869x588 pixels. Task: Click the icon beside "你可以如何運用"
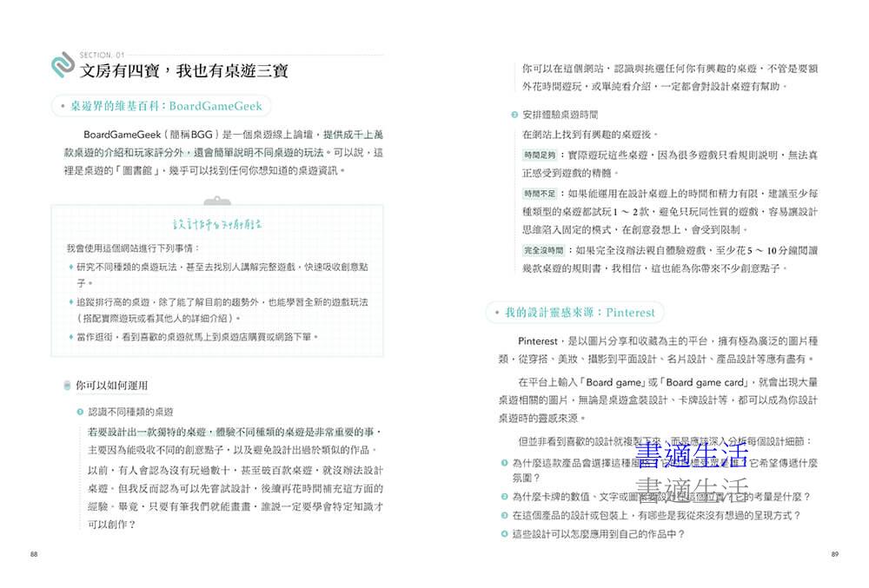click(x=67, y=386)
